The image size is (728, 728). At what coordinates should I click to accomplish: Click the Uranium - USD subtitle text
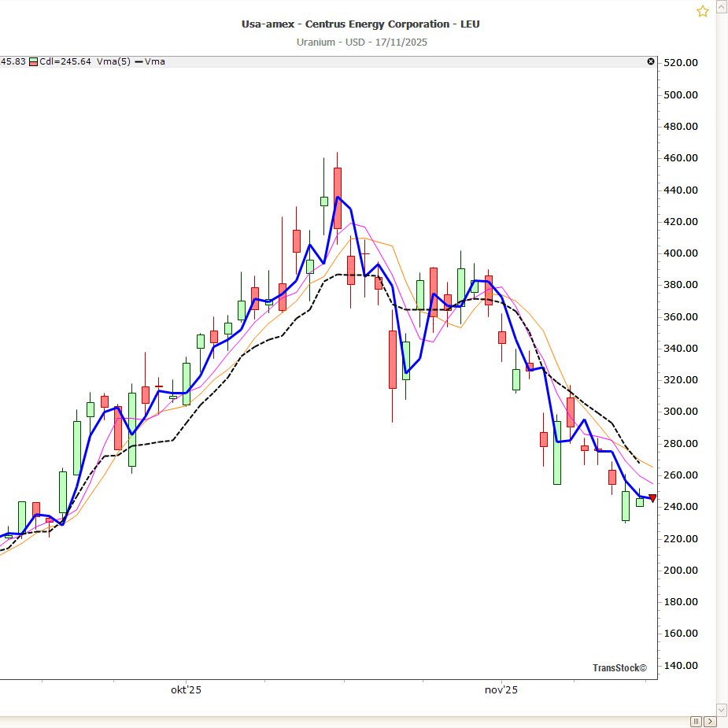click(360, 42)
